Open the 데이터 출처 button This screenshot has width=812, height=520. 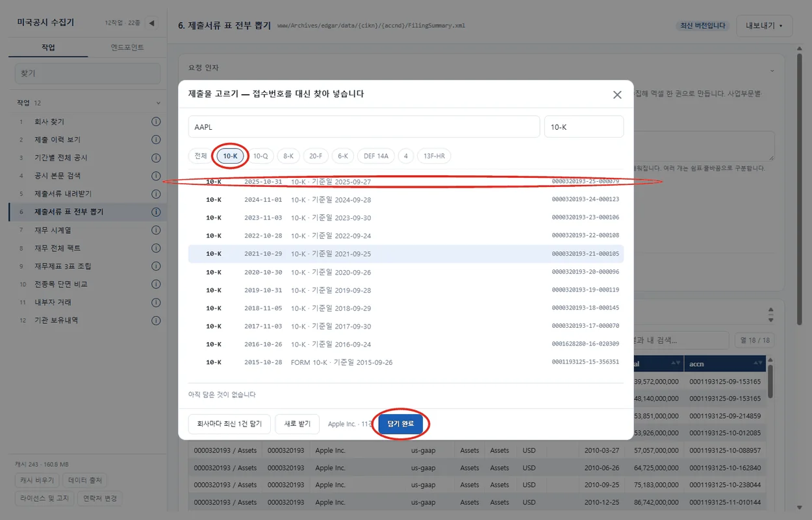(x=86, y=480)
